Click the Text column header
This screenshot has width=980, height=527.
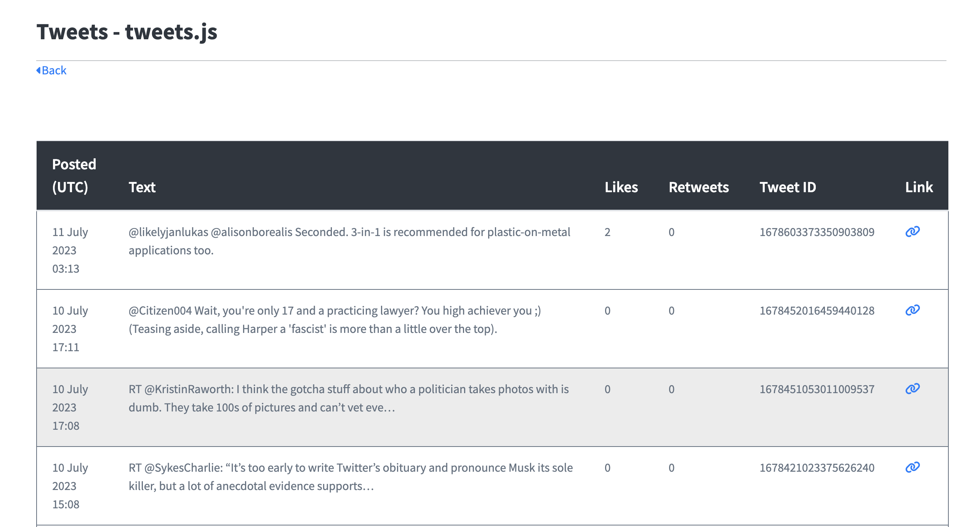(142, 187)
